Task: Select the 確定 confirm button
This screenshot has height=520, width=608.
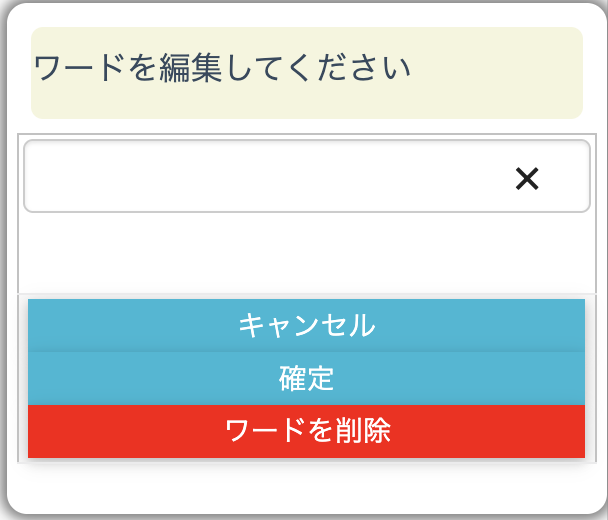Action: coord(306,379)
